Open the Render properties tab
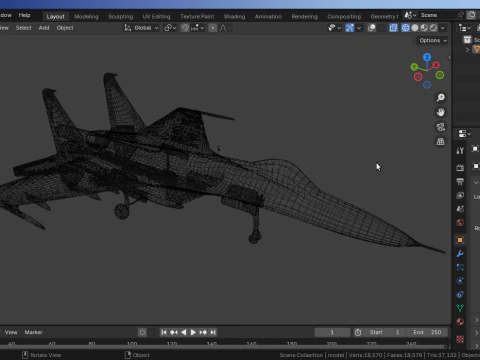 click(x=460, y=168)
